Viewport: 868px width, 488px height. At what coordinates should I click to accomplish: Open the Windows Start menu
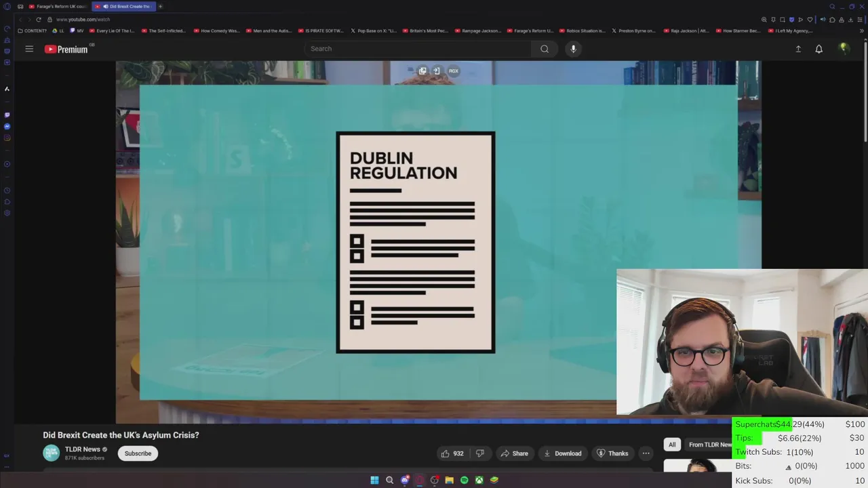pos(374,480)
